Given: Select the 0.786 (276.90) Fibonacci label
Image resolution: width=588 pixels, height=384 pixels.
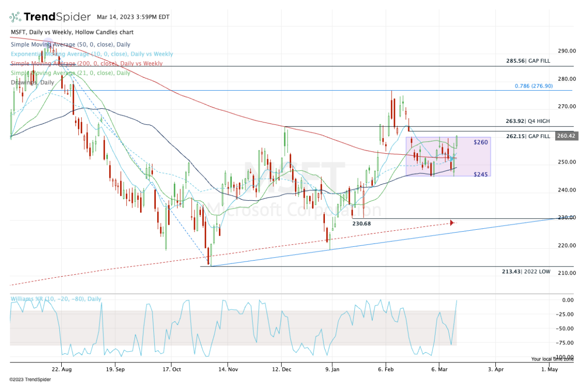Looking at the screenshot, I should pos(534,86).
